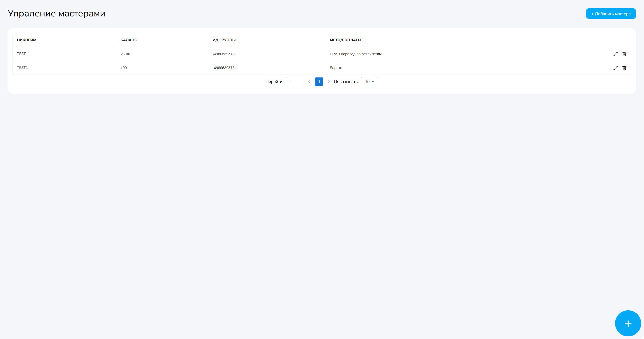
Task: Click the Упраление мастерами page title
Action: [x=56, y=13]
